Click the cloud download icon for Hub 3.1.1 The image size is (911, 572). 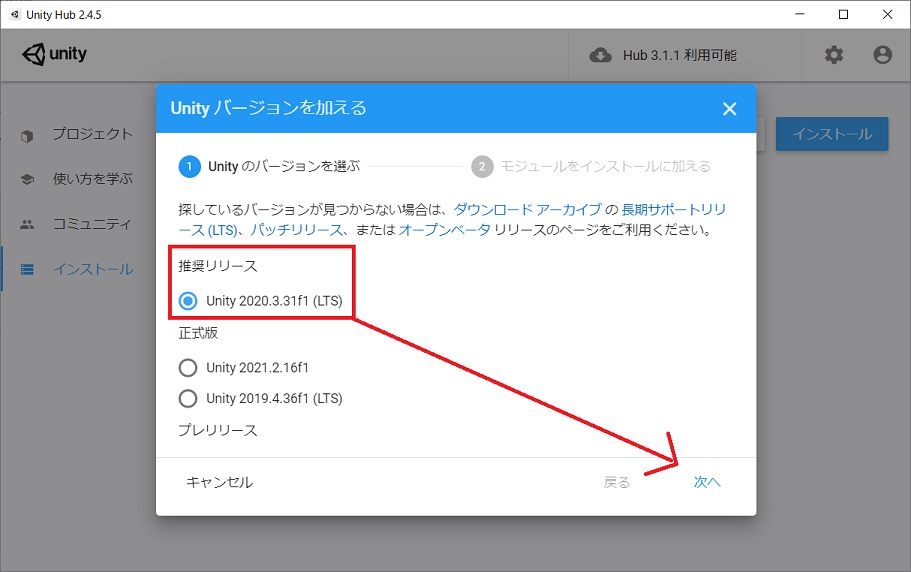600,55
